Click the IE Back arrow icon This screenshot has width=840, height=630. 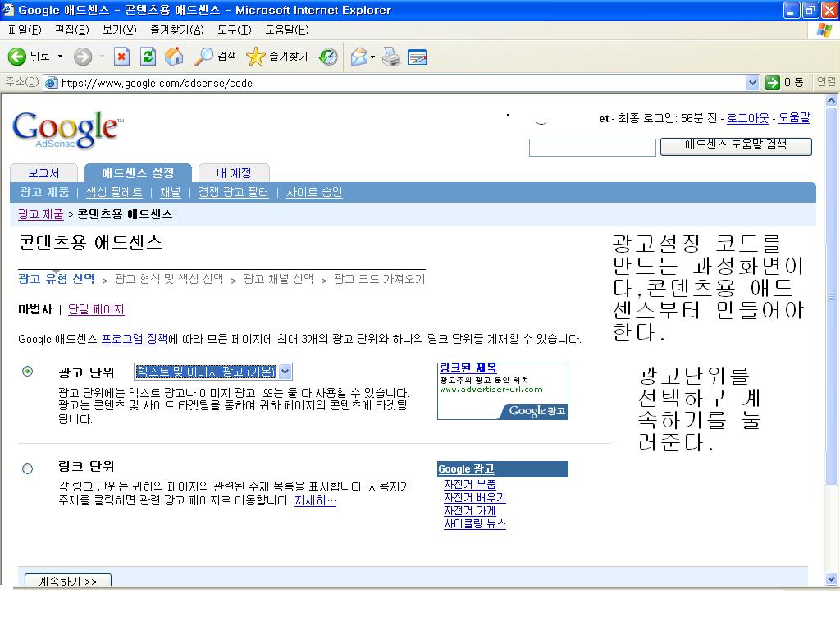pos(16,57)
